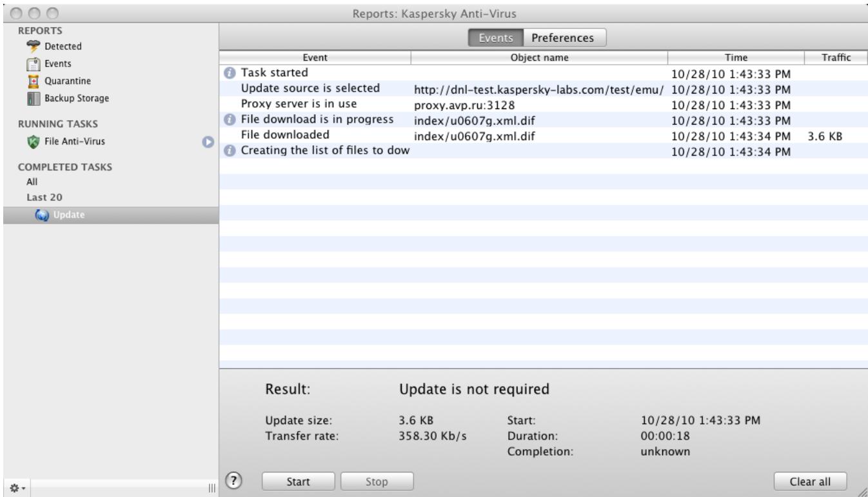Image resolution: width=868 pixels, height=497 pixels.
Task: Click info icon beside File download is in progress
Action: tap(229, 120)
